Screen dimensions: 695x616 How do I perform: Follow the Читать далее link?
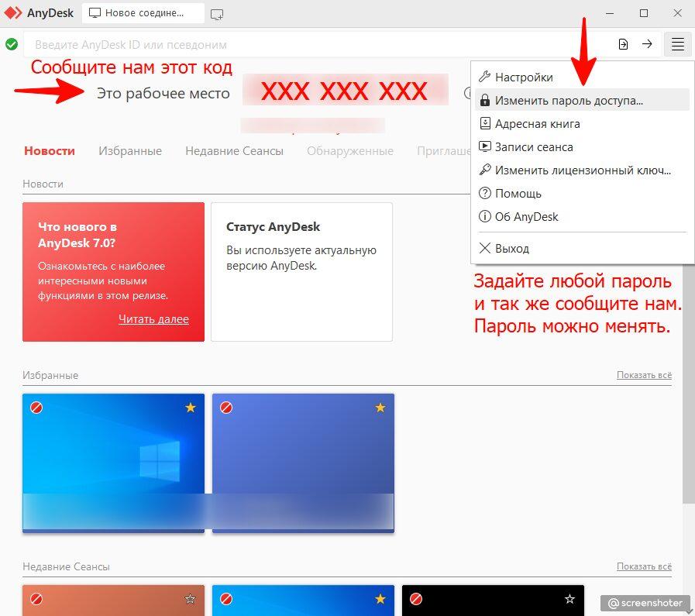pos(153,319)
